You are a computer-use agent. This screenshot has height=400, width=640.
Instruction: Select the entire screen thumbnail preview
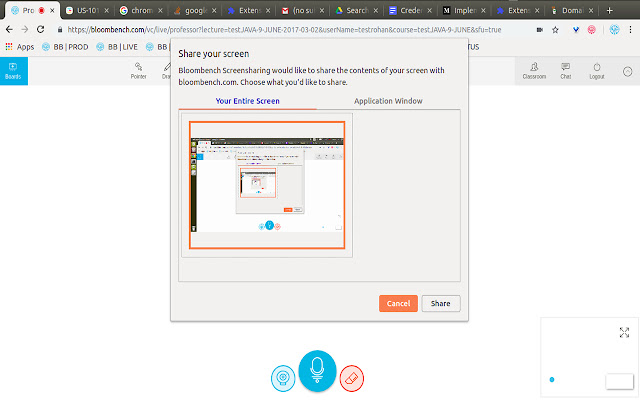coord(267,185)
